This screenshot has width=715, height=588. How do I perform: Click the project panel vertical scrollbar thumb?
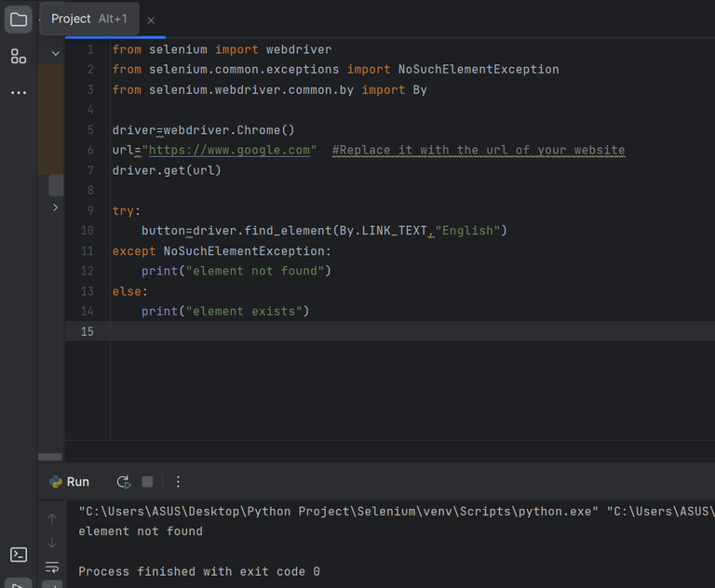[56, 184]
